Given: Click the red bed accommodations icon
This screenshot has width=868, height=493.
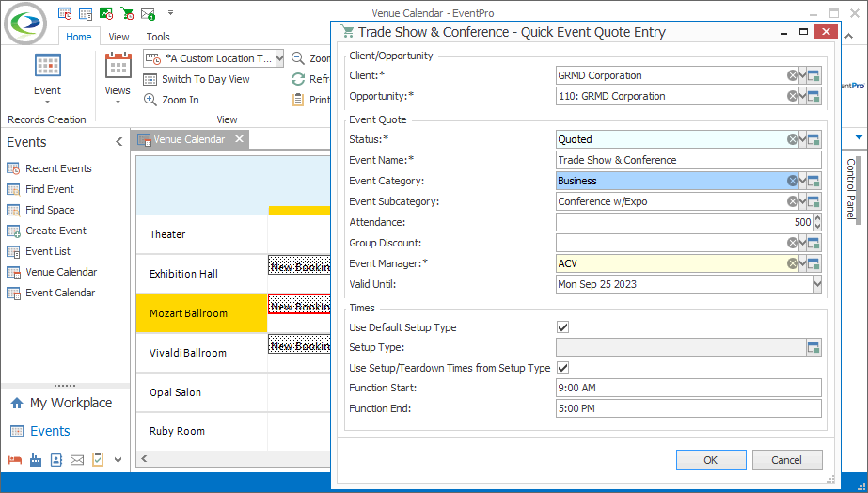Looking at the screenshot, I should [15, 460].
